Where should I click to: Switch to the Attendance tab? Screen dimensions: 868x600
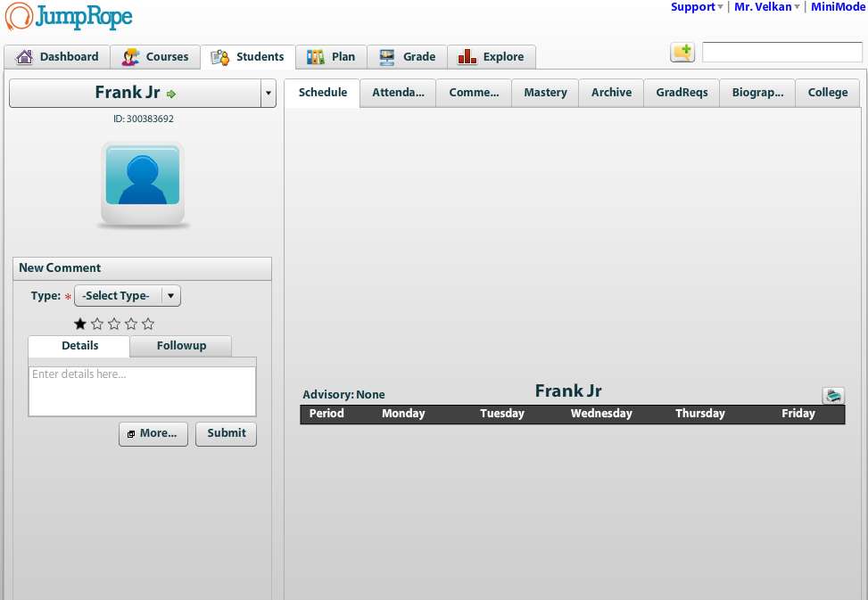coord(398,93)
